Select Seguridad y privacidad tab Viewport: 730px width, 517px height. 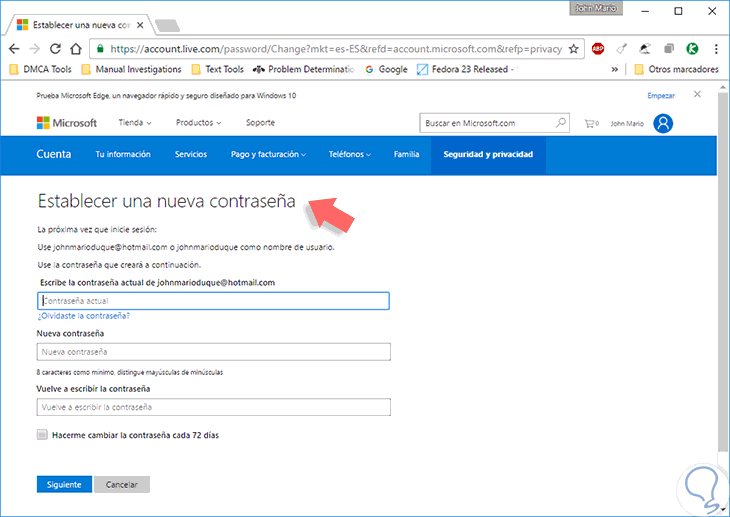point(488,154)
